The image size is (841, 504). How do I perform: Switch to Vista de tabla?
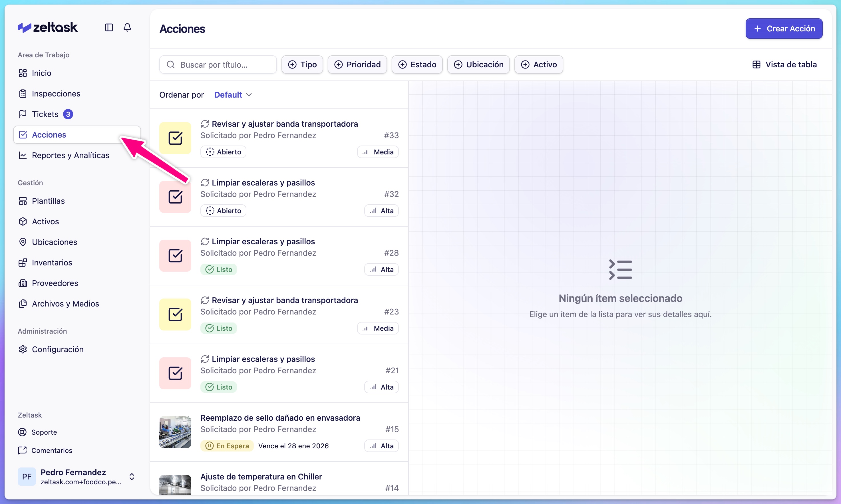pyautogui.click(x=784, y=64)
